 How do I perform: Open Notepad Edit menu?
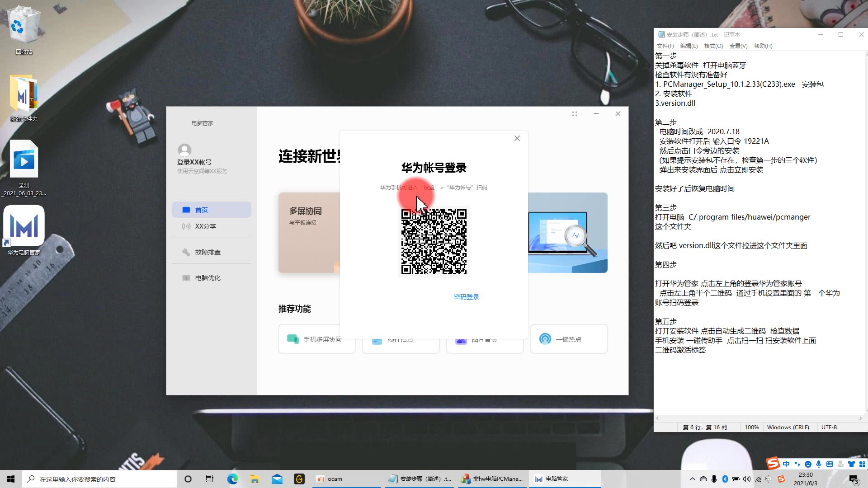coord(689,46)
